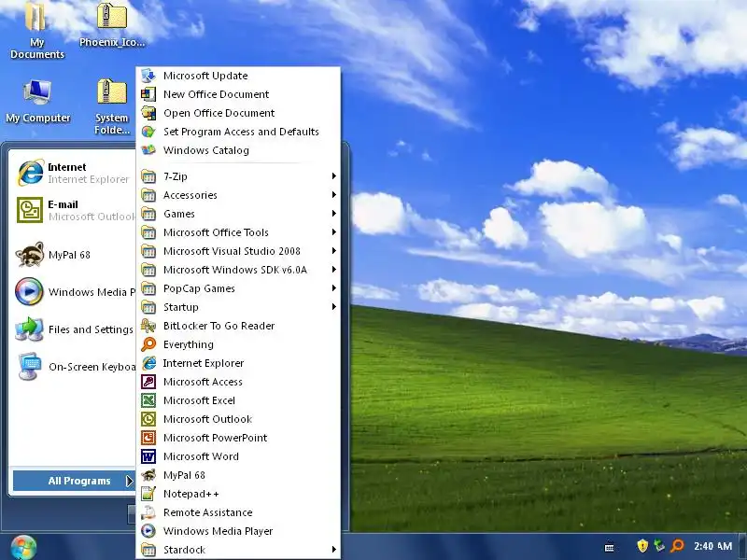Open Windows Media Player from programs list
Image resolution: width=747 pixels, height=560 pixels.
(x=238, y=531)
